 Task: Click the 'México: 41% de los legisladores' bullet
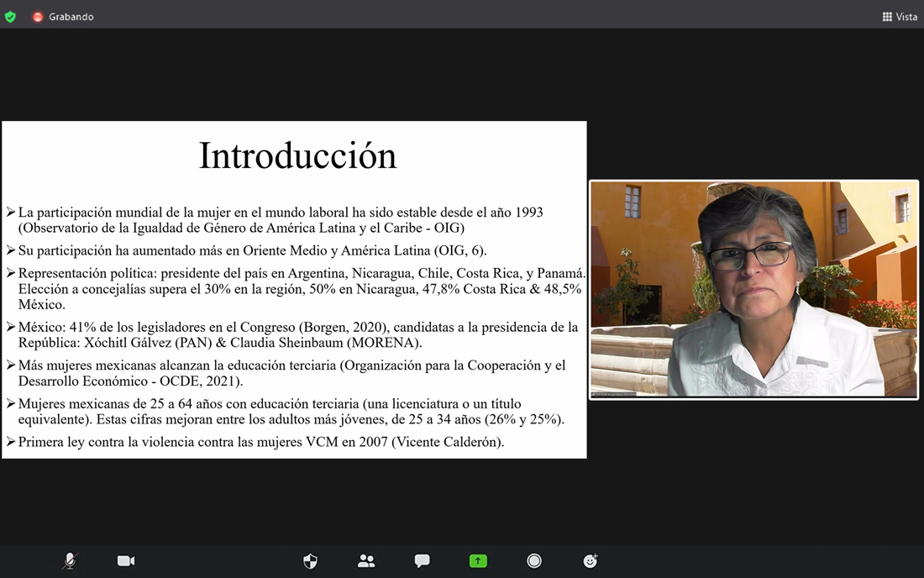[x=292, y=334]
